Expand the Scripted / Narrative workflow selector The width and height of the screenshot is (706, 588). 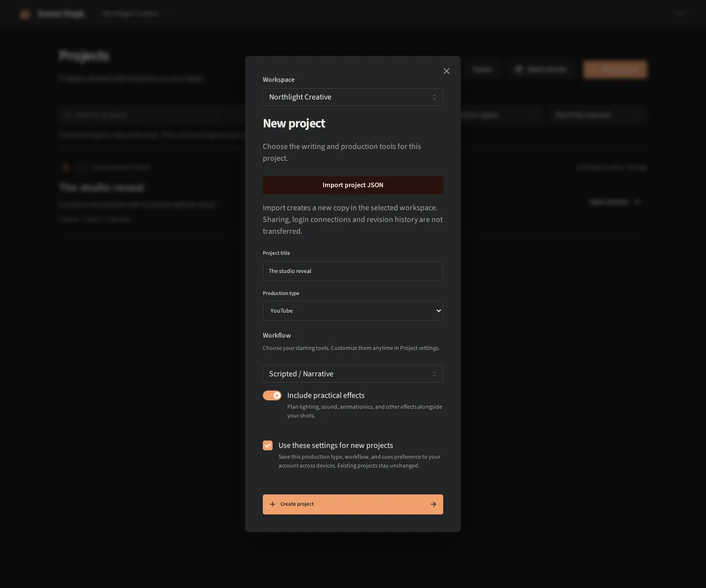click(353, 374)
